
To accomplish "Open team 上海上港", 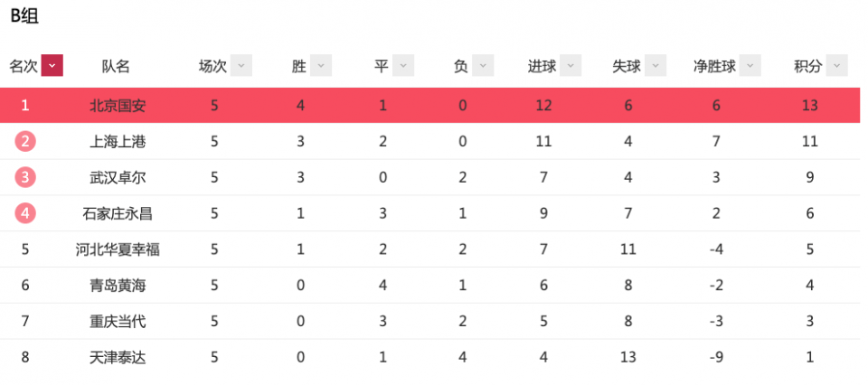I will pyautogui.click(x=118, y=142).
